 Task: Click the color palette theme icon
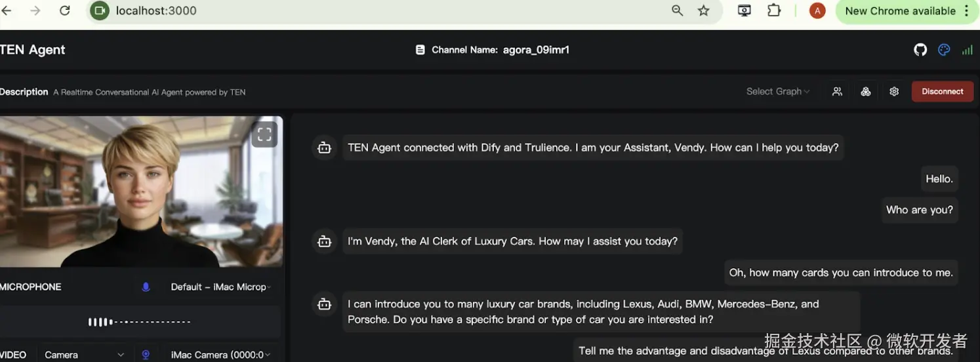(944, 50)
